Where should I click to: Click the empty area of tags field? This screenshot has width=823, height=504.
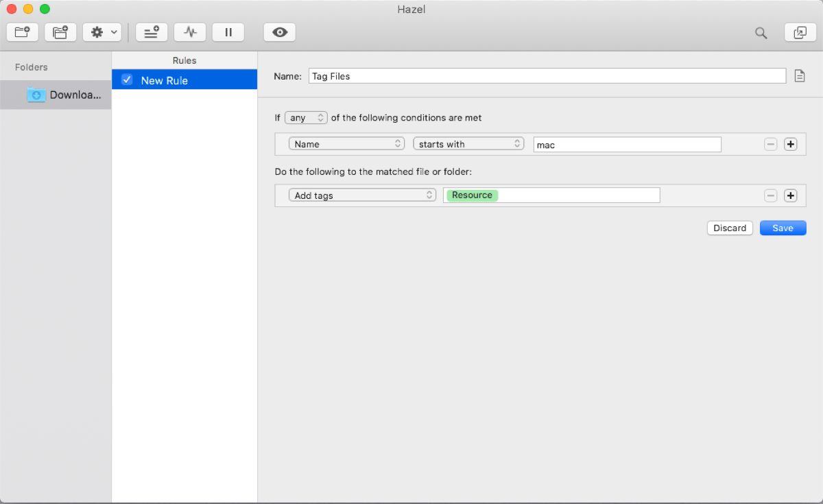[x=579, y=195]
